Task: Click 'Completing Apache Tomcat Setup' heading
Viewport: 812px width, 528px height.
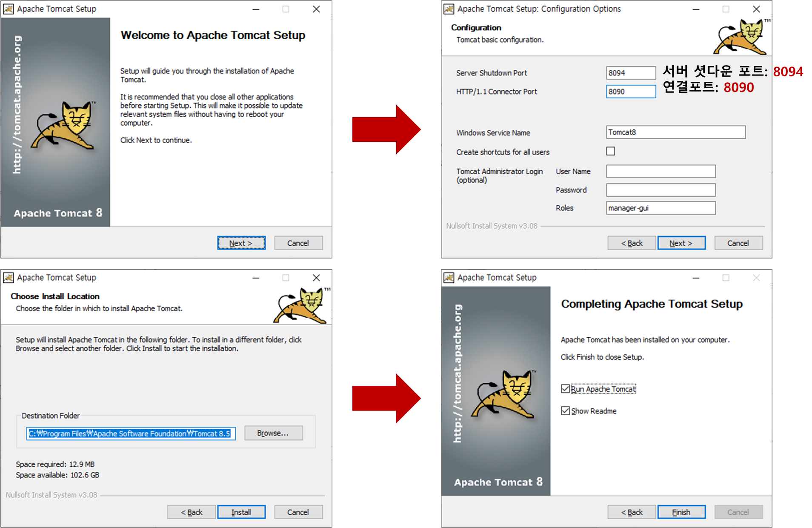Action: coord(652,304)
